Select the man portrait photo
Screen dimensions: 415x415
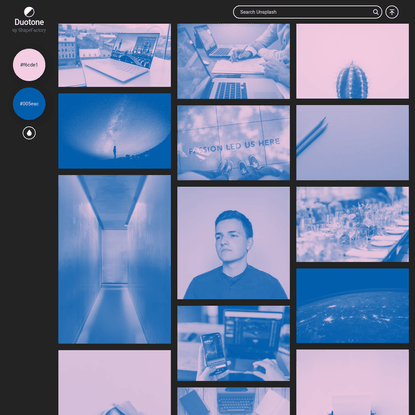coord(234,243)
